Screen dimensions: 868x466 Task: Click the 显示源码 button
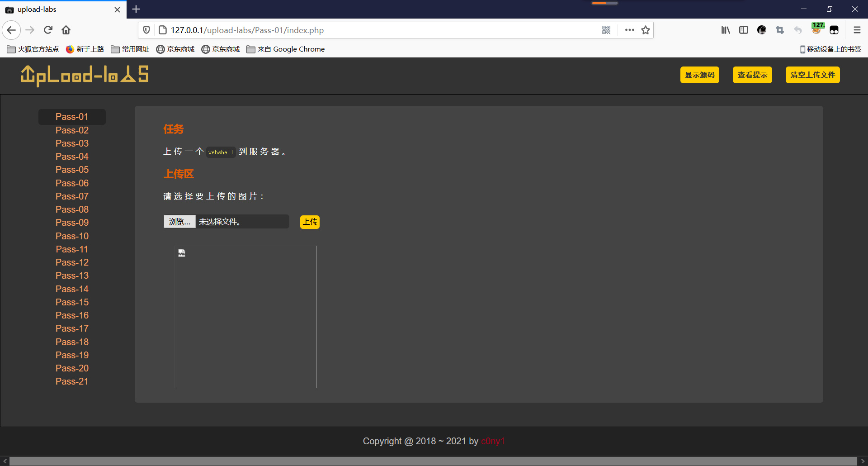699,75
